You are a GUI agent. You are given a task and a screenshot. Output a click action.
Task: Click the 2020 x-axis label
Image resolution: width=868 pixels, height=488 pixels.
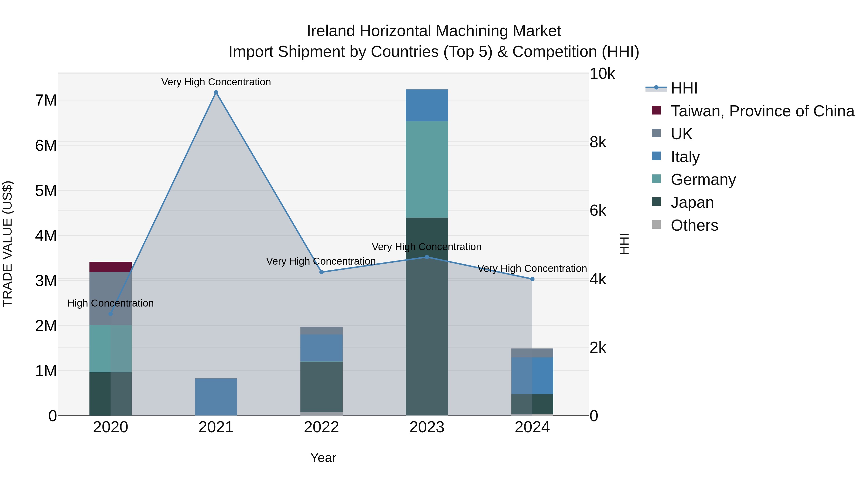[110, 427]
